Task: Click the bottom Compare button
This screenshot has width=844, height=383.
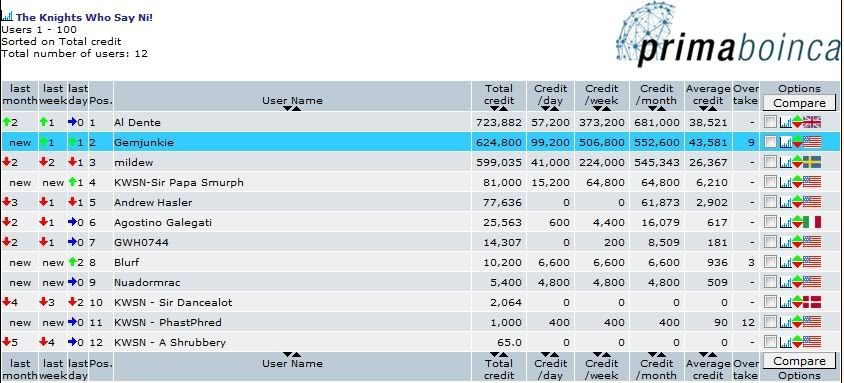Action: 799,361
